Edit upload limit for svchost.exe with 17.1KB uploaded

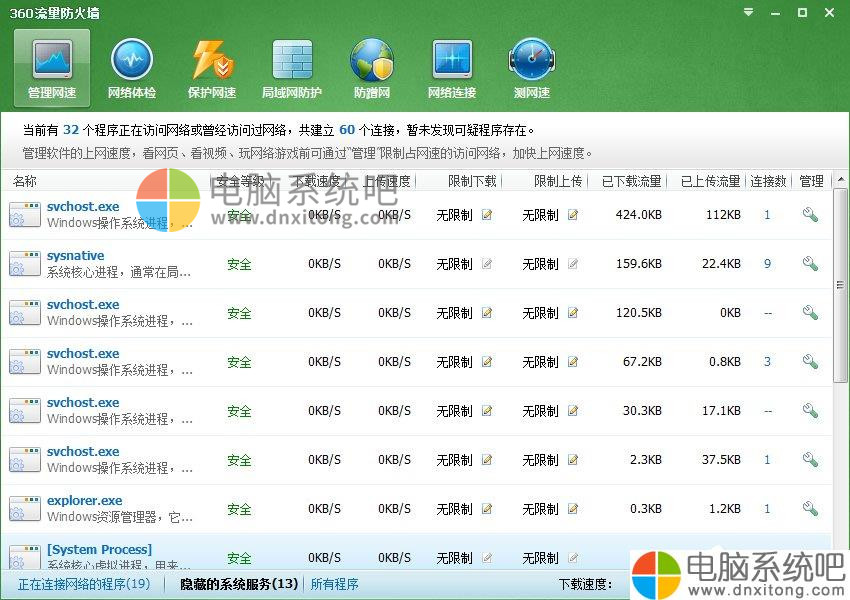click(x=572, y=411)
